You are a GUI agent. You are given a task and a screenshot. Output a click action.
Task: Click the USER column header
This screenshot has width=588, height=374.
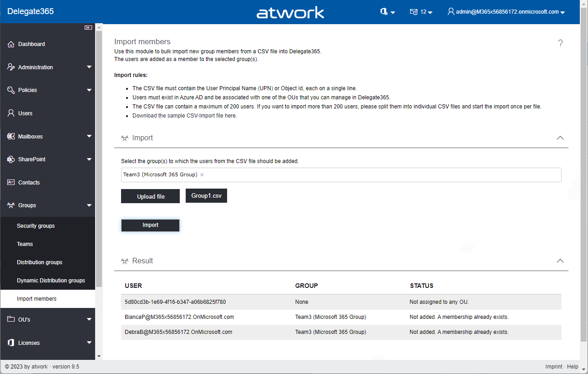[x=133, y=286]
